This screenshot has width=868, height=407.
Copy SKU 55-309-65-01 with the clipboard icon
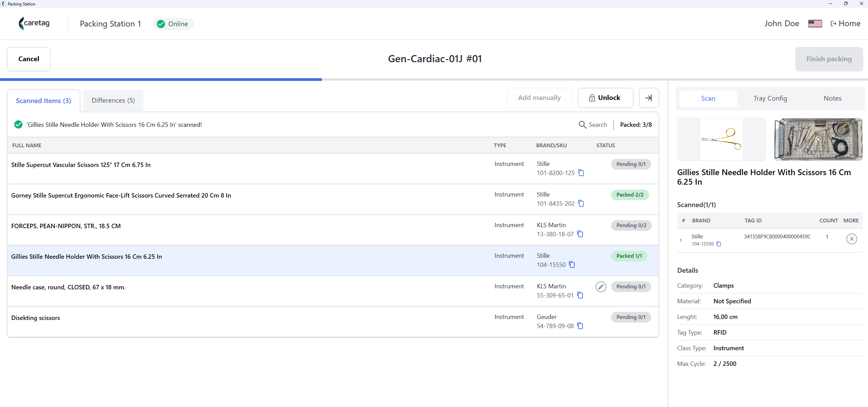(x=580, y=295)
